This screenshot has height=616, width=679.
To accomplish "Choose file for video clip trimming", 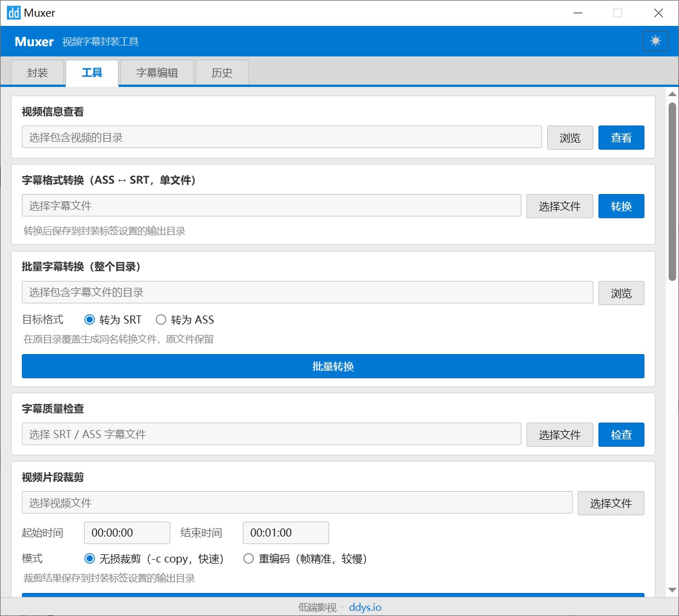I will [x=611, y=503].
